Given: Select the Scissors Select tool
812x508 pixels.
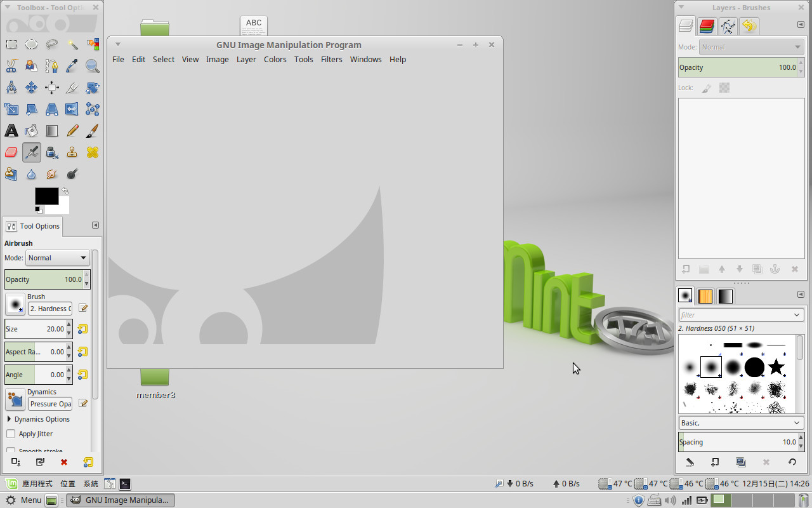Looking at the screenshot, I should coord(11,66).
